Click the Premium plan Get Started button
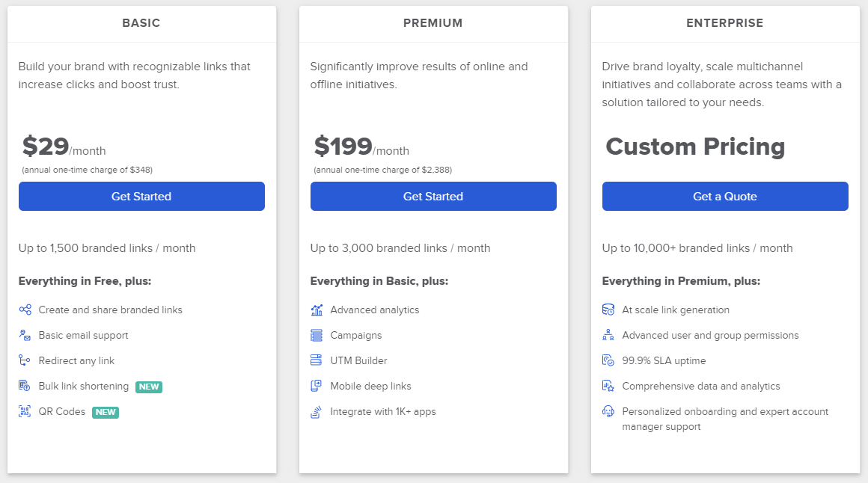Image resolution: width=868 pixels, height=483 pixels. click(433, 197)
